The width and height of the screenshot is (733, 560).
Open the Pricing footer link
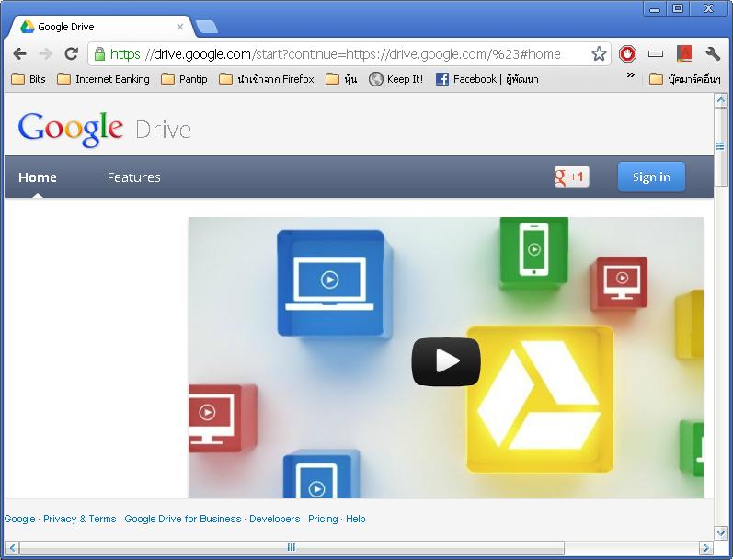(x=323, y=519)
